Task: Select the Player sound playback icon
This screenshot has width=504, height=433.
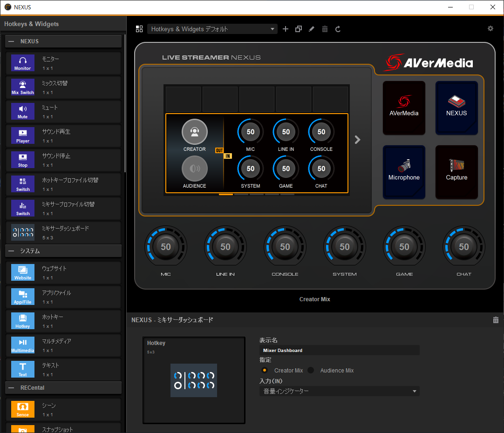Action: 22,135
